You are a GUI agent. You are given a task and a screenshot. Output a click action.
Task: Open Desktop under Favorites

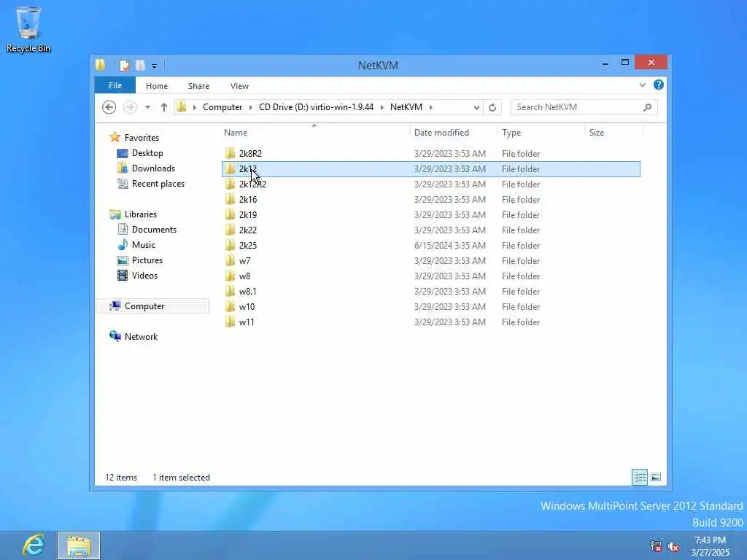pos(147,153)
